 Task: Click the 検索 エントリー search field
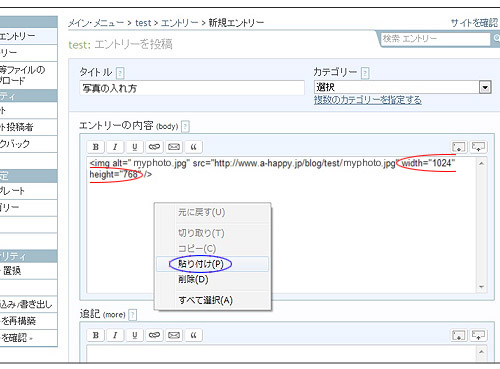click(436, 39)
